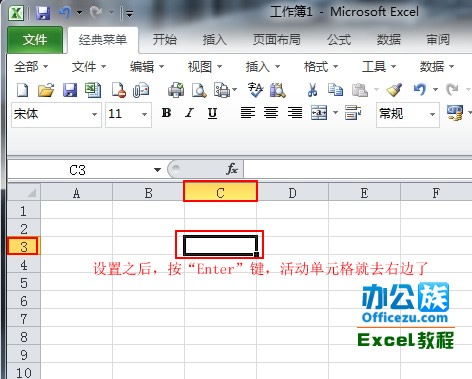This screenshot has height=379, width=472.
Task: Center align text
Action: (271, 113)
